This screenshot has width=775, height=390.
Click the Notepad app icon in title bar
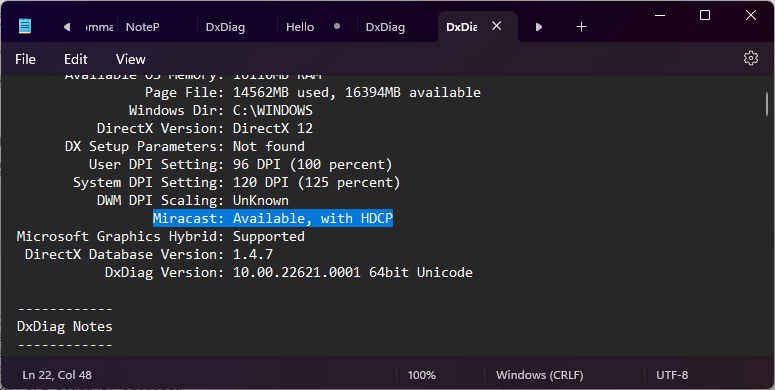[25, 26]
